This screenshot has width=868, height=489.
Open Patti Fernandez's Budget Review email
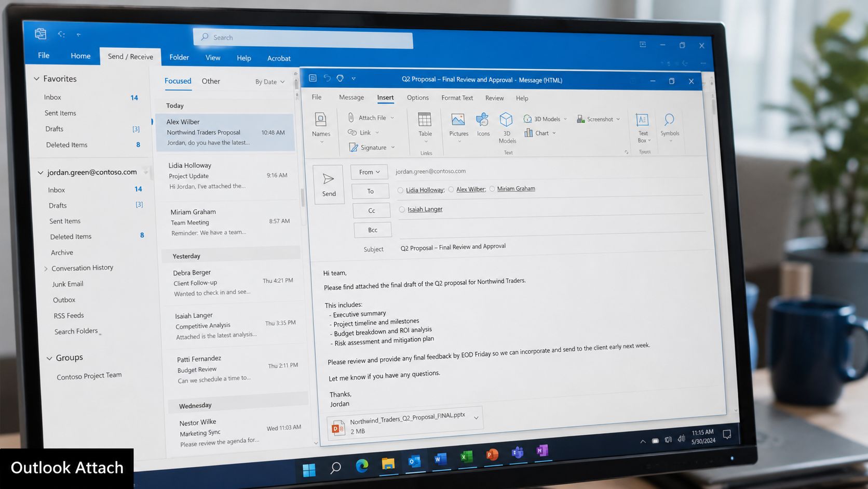(x=236, y=368)
